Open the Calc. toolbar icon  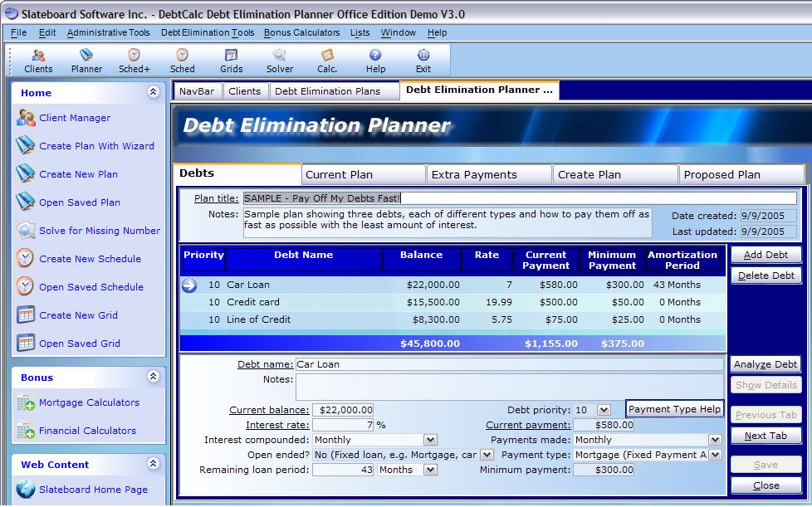click(327, 61)
